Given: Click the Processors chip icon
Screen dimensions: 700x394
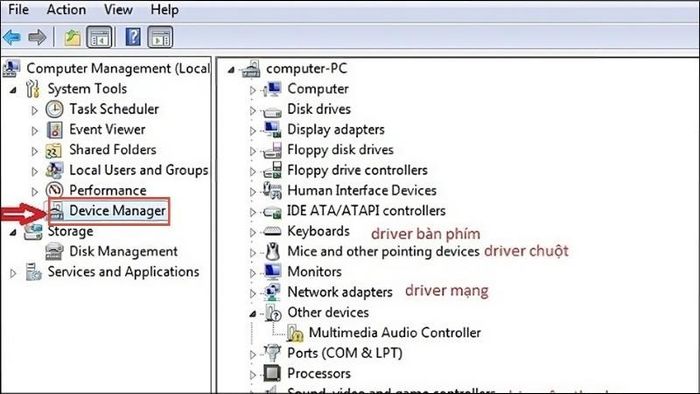Looking at the screenshot, I should pos(272,373).
